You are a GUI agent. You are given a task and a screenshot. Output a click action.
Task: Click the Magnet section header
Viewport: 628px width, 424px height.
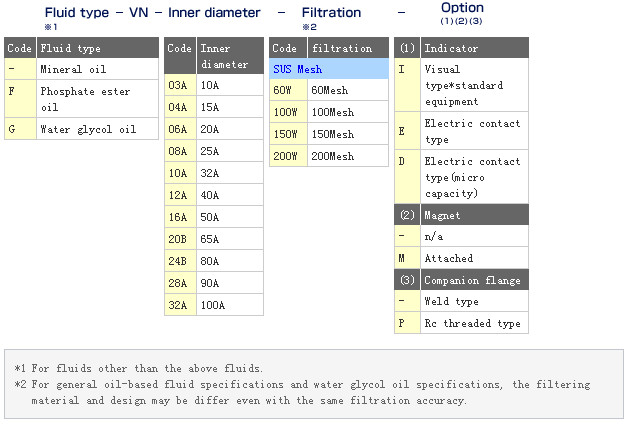point(473,214)
